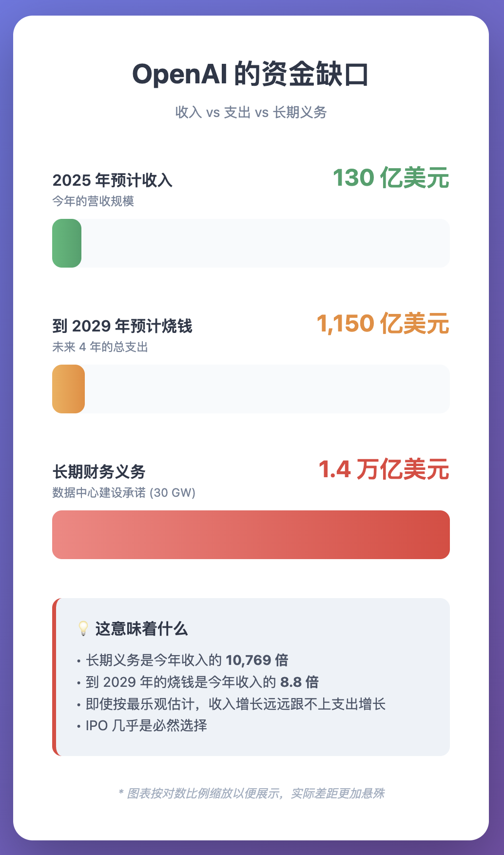Click the 10,769 倍 bullet line
The image size is (504, 855).
tap(183, 661)
